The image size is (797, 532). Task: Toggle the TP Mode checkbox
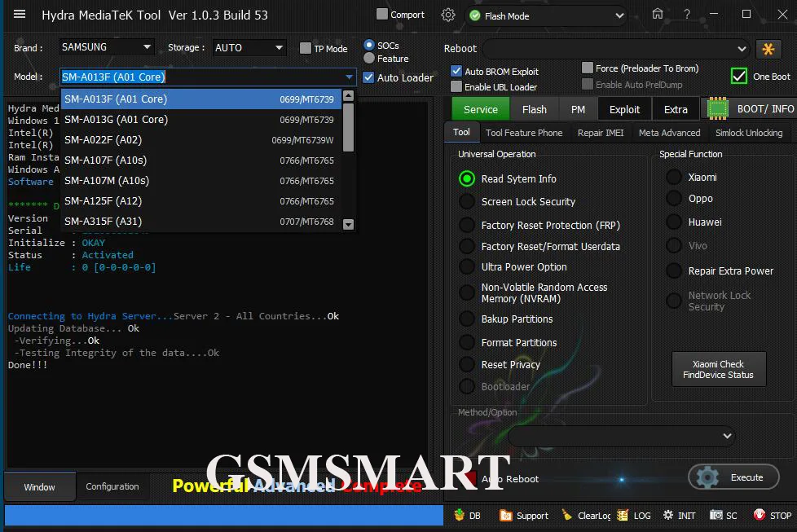point(305,48)
